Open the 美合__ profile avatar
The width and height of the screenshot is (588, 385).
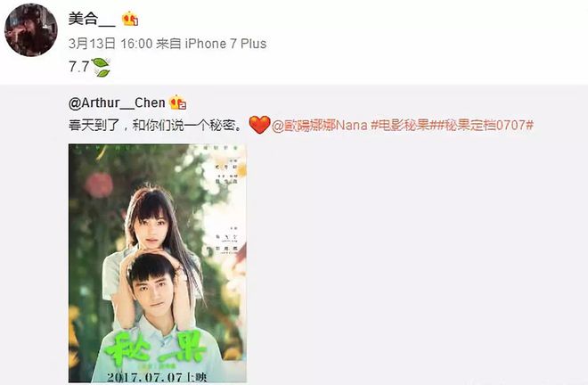[x=31, y=30]
